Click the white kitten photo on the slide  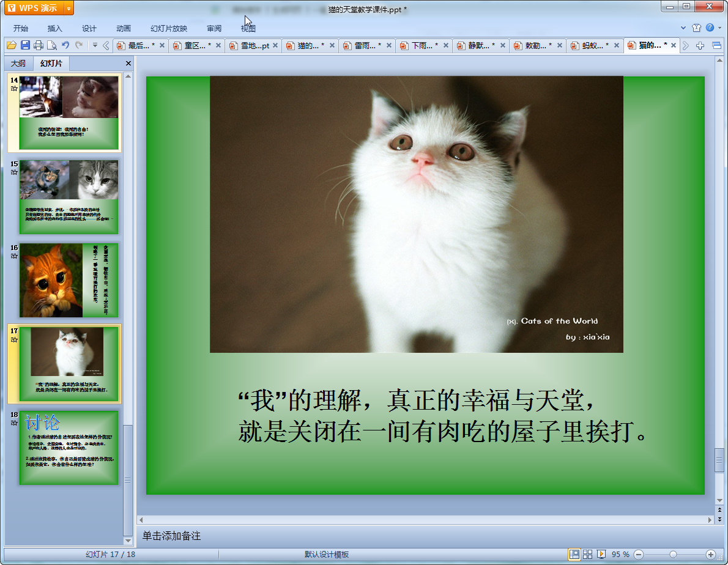point(416,214)
